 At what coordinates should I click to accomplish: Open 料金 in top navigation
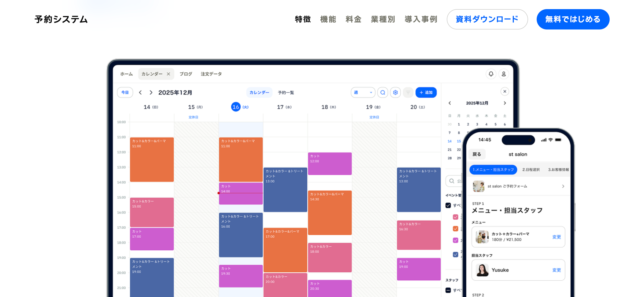coord(353,19)
